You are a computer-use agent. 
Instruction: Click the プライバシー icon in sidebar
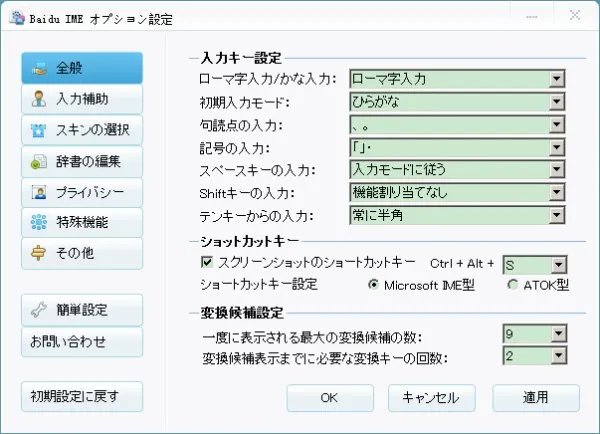click(39, 192)
